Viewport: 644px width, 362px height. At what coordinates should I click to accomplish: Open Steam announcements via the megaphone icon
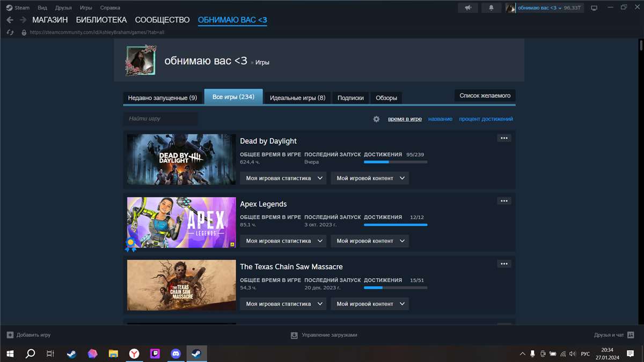click(467, 7)
